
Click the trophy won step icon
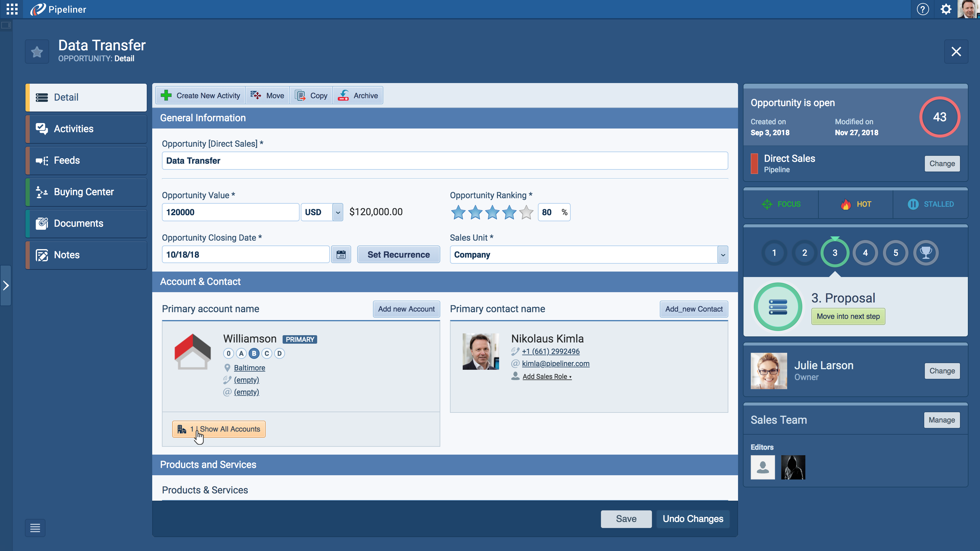tap(926, 252)
